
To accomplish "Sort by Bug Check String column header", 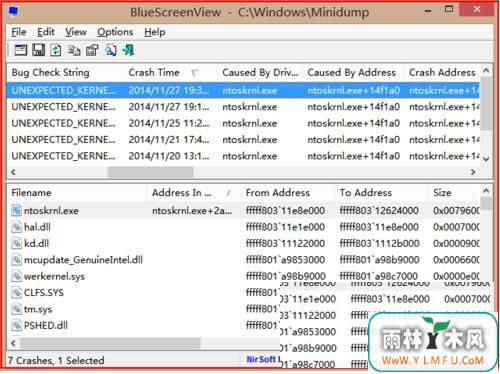I will click(x=65, y=72).
